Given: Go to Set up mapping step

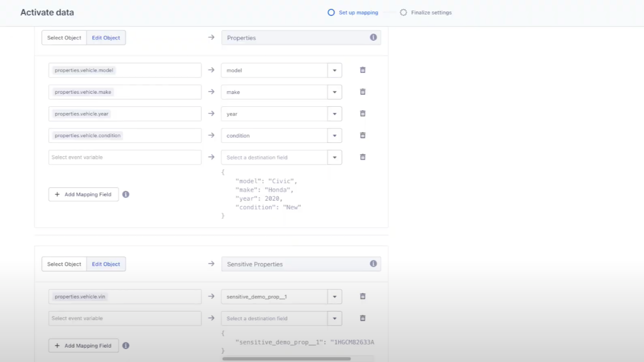Looking at the screenshot, I should 353,12.
